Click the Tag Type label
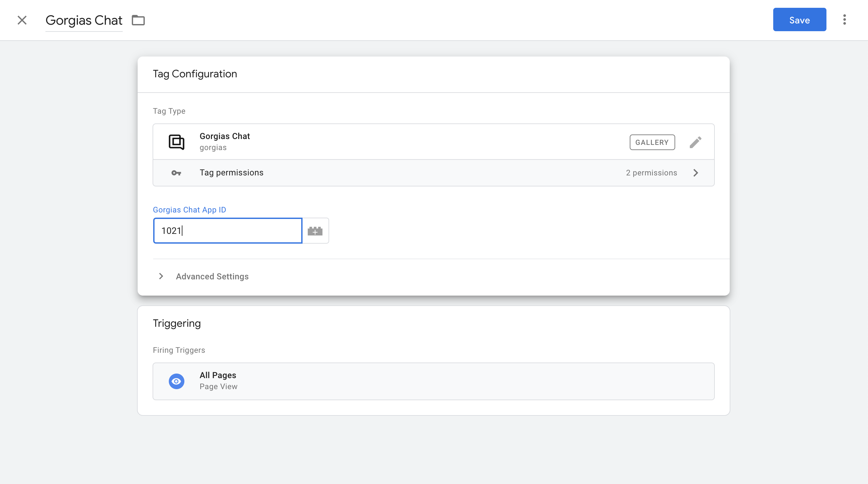Viewport: 868px width, 484px height. [x=169, y=111]
